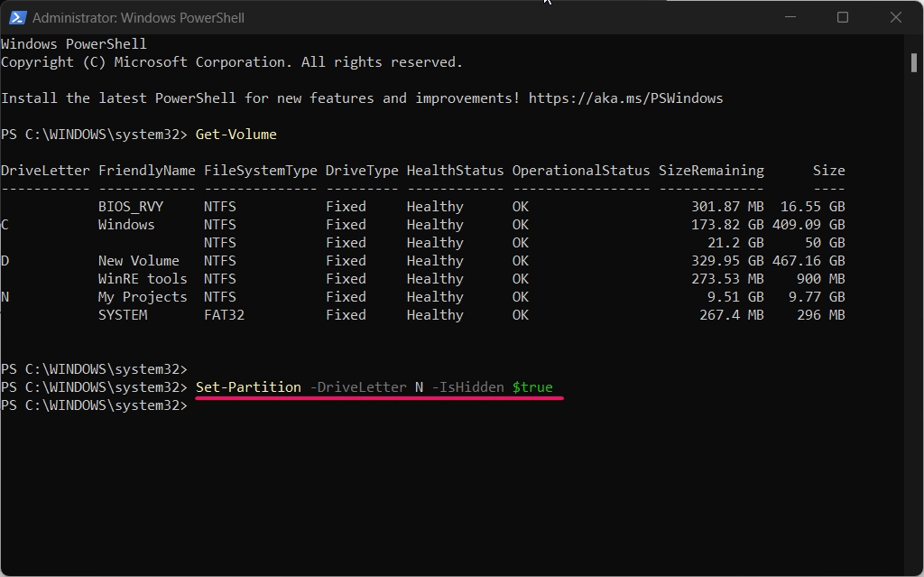Screen dimensions: 924x577
Task: Click the 50 GB size value
Action: pos(825,243)
